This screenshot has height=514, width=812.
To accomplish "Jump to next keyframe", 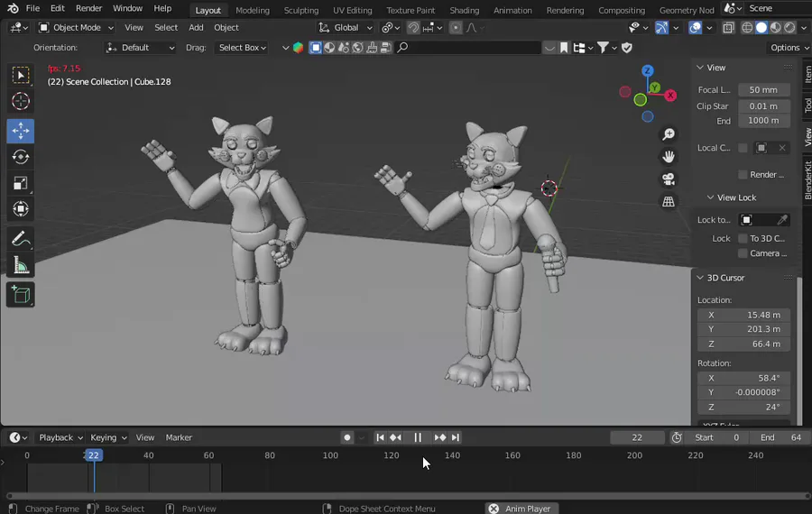I will click(439, 437).
